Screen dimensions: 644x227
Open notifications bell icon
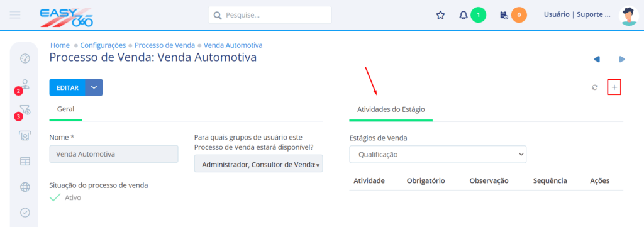point(464,15)
